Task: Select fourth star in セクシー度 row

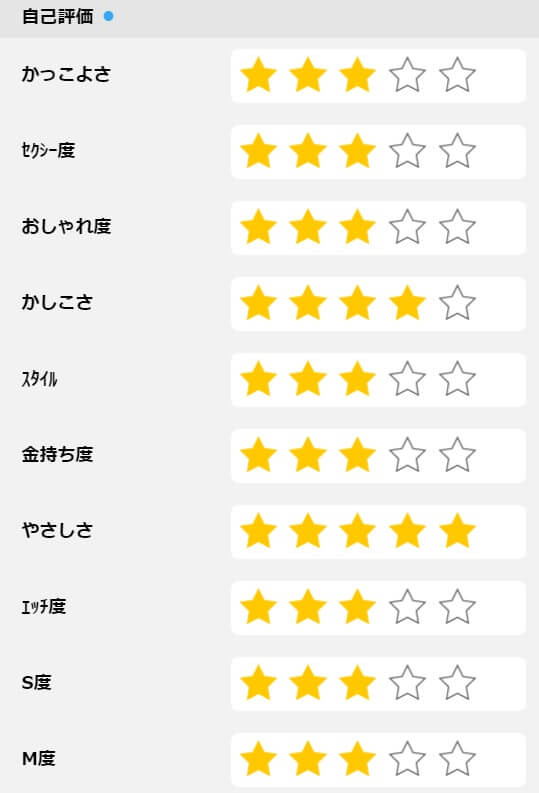Action: pyautogui.click(x=407, y=151)
